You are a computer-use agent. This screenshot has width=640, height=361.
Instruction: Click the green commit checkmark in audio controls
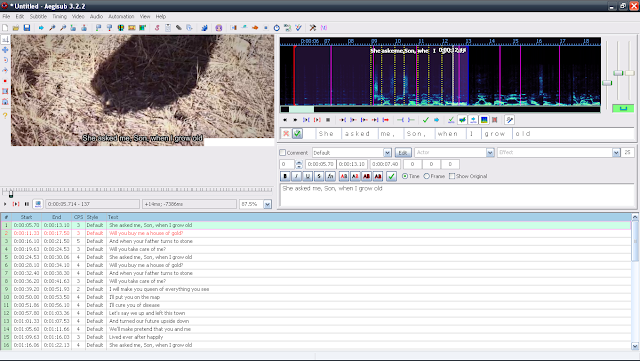point(426,120)
